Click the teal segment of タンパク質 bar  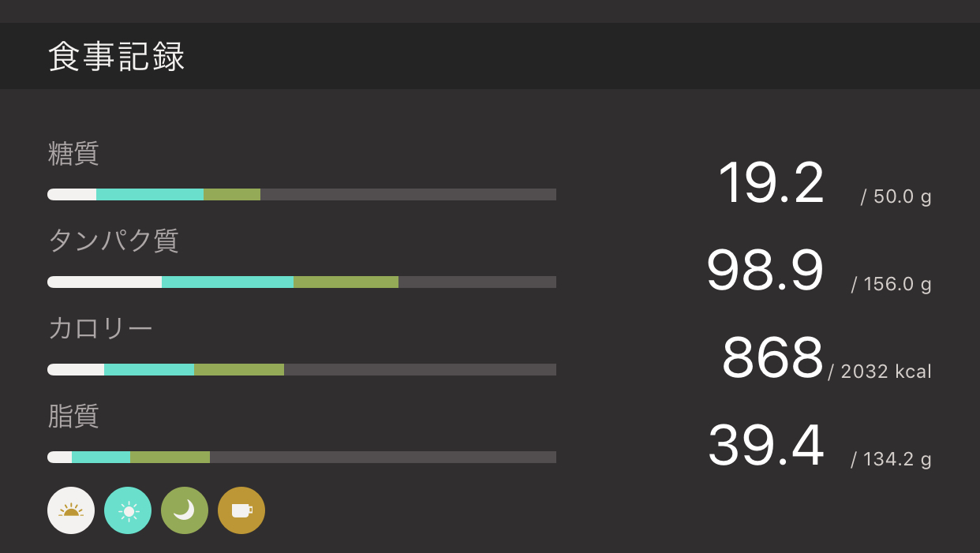click(x=227, y=282)
